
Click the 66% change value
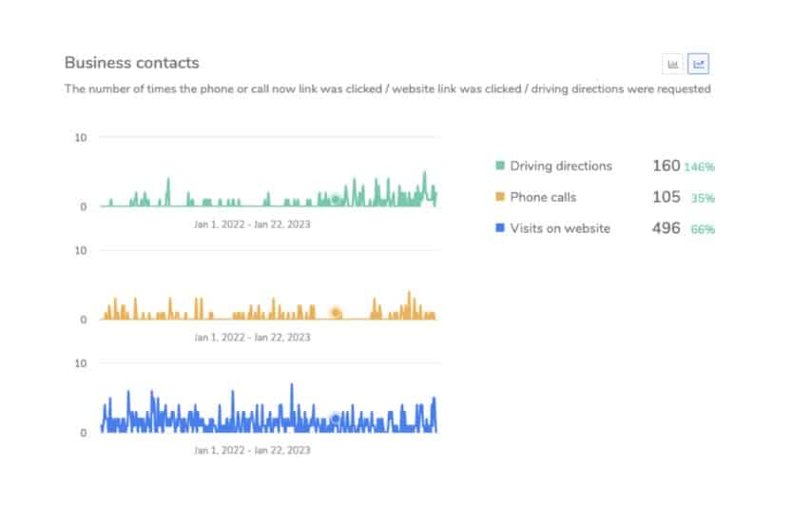[x=703, y=229]
